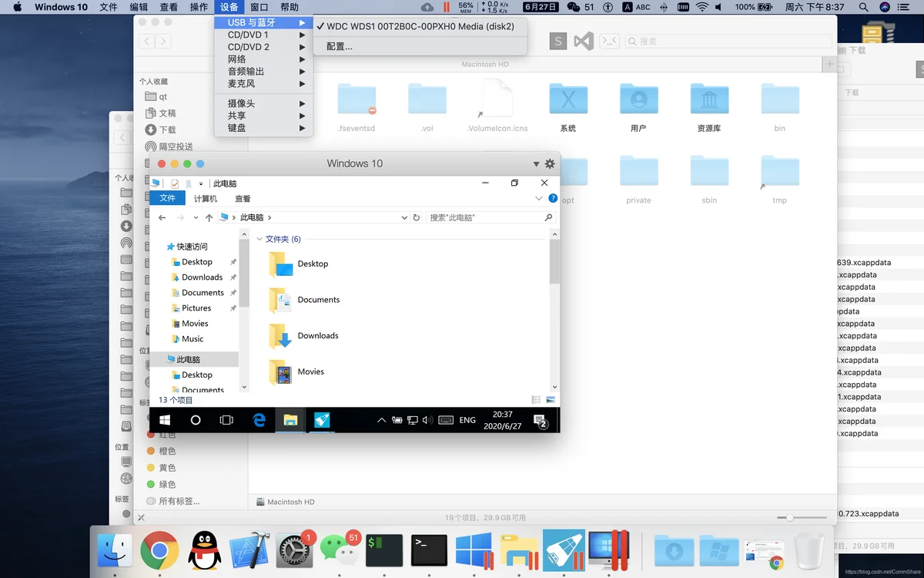This screenshot has height=578, width=924.
Task: Click File Explorer icon in Windows taskbar
Action: 290,420
